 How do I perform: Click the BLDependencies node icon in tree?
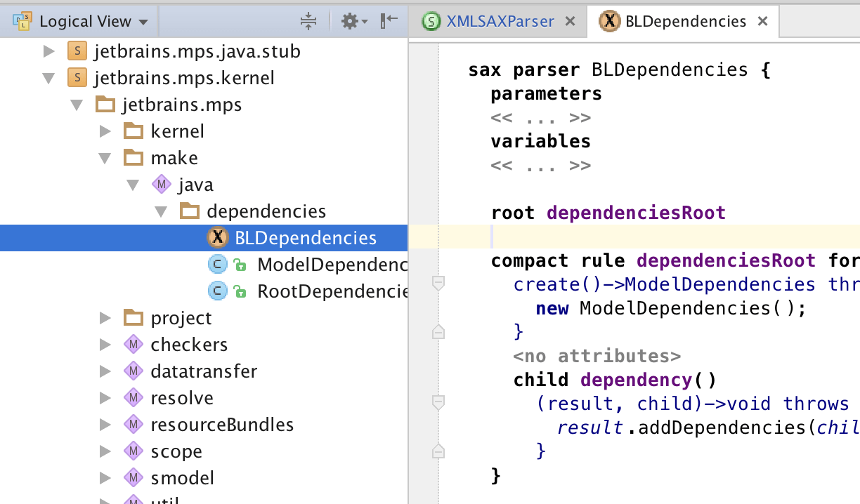click(x=218, y=238)
